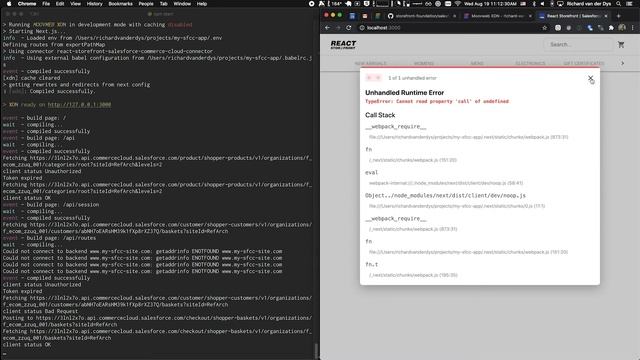This screenshot has width=640, height=360.
Task: Open WOMENS category tab
Action: (x=424, y=63)
